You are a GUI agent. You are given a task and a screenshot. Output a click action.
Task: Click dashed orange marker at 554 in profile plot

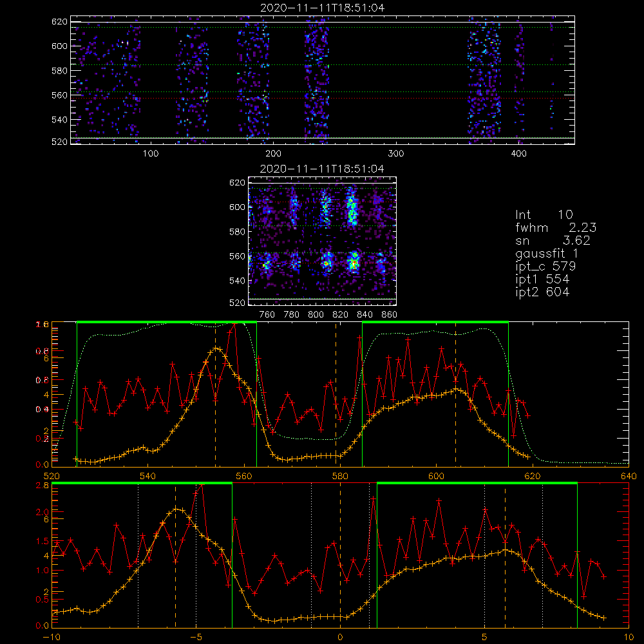[x=215, y=394]
